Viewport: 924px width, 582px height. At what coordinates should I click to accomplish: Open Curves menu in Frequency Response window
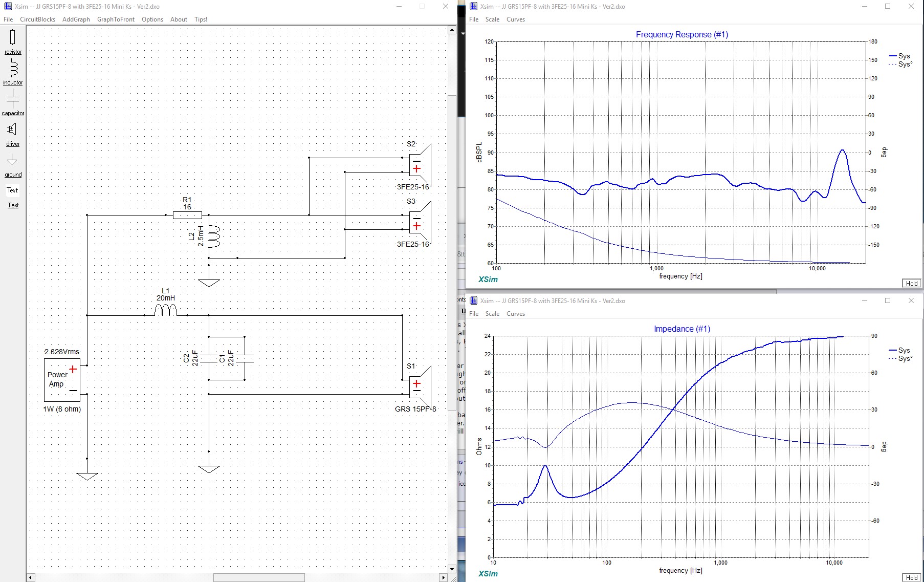click(516, 19)
